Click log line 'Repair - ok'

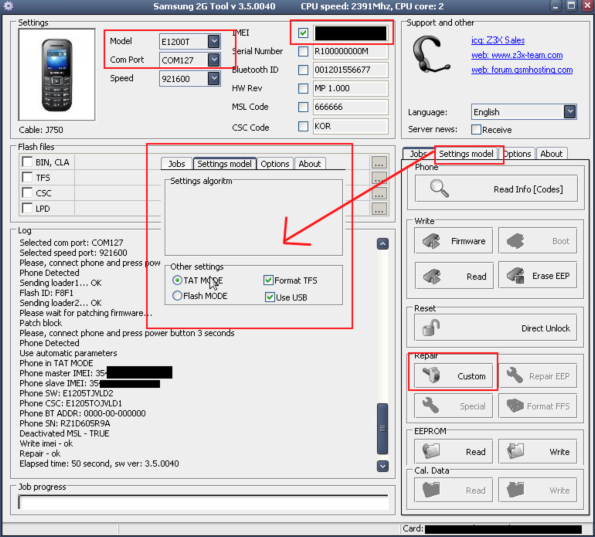click(40, 454)
